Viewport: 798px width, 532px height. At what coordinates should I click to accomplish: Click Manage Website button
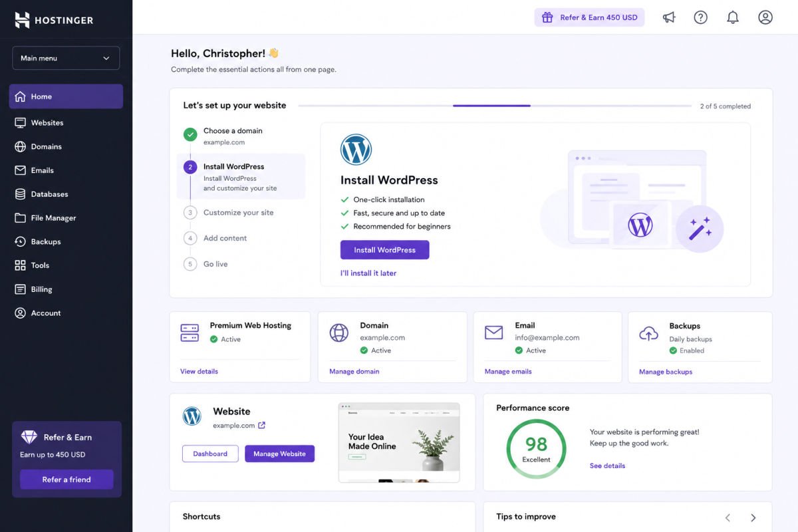(x=279, y=454)
